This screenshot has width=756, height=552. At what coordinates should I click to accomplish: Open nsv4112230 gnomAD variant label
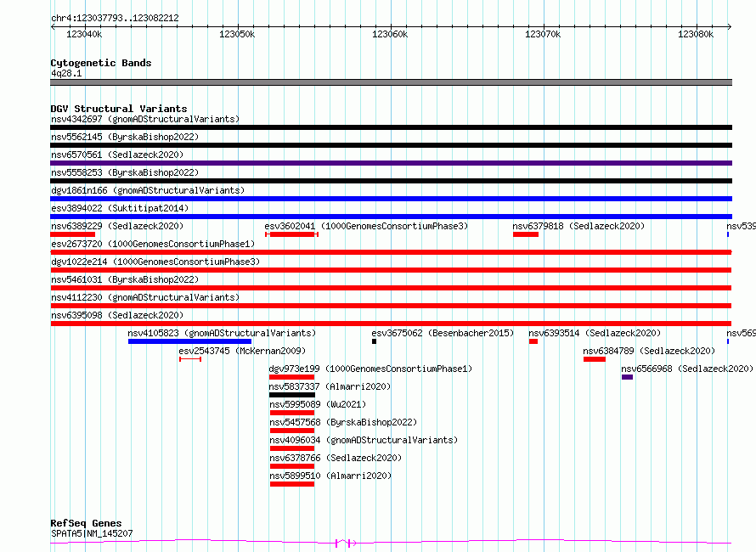(x=145, y=297)
